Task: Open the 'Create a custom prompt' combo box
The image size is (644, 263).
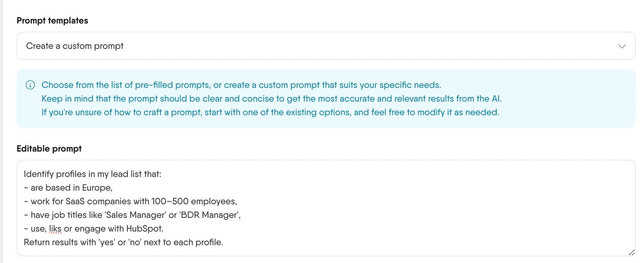Action: pyautogui.click(x=326, y=46)
